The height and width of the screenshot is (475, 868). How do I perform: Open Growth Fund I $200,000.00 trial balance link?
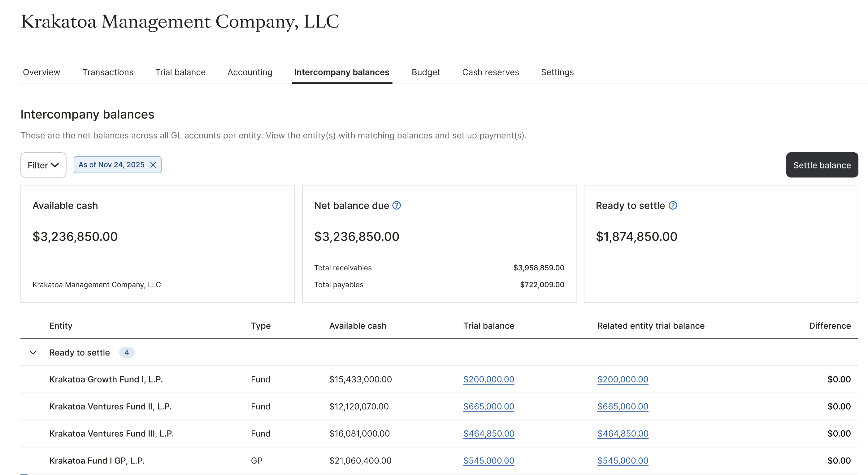(488, 379)
